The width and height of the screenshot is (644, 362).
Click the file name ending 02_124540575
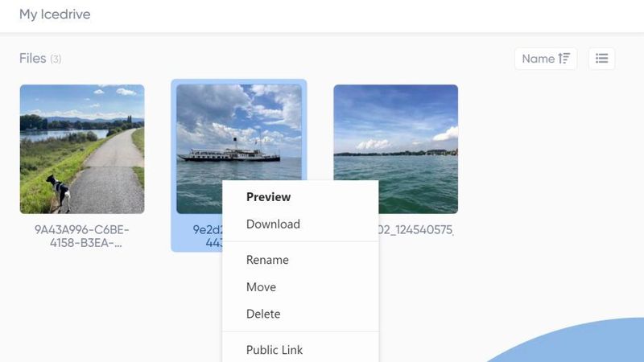[x=415, y=230]
